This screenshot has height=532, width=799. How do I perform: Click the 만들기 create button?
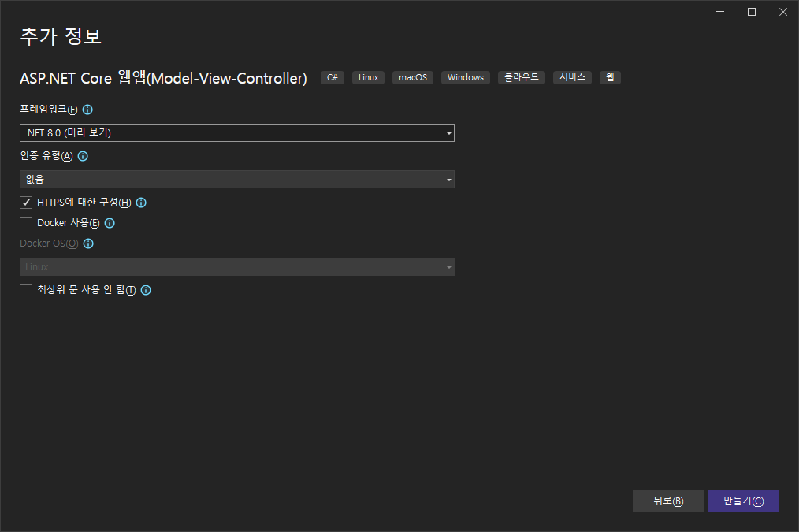pyautogui.click(x=744, y=501)
